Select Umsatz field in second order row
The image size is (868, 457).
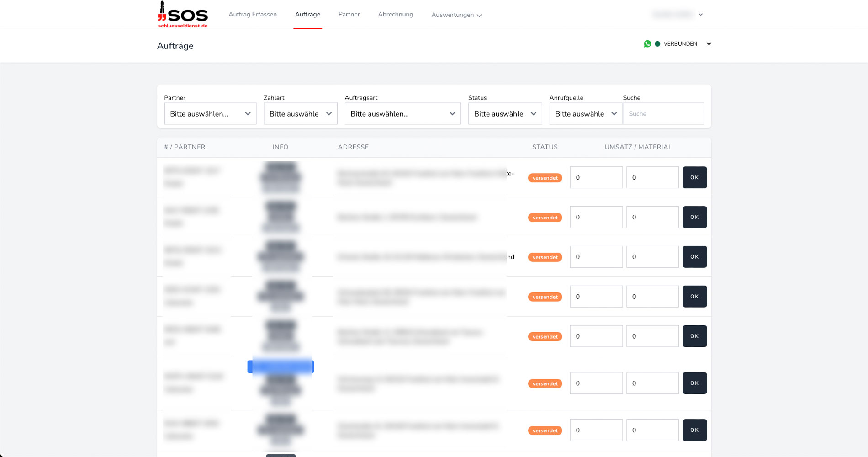coord(596,217)
